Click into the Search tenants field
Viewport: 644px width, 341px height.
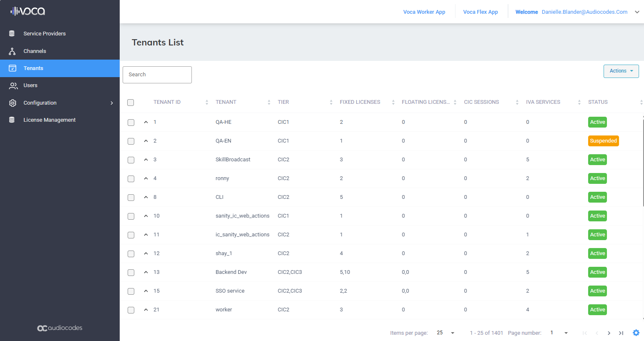[157, 75]
